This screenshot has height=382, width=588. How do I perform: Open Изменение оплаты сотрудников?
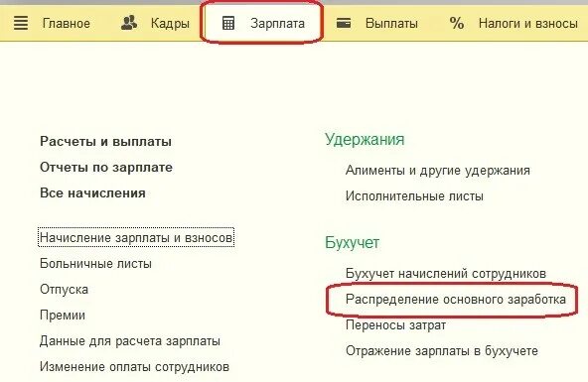point(134,367)
